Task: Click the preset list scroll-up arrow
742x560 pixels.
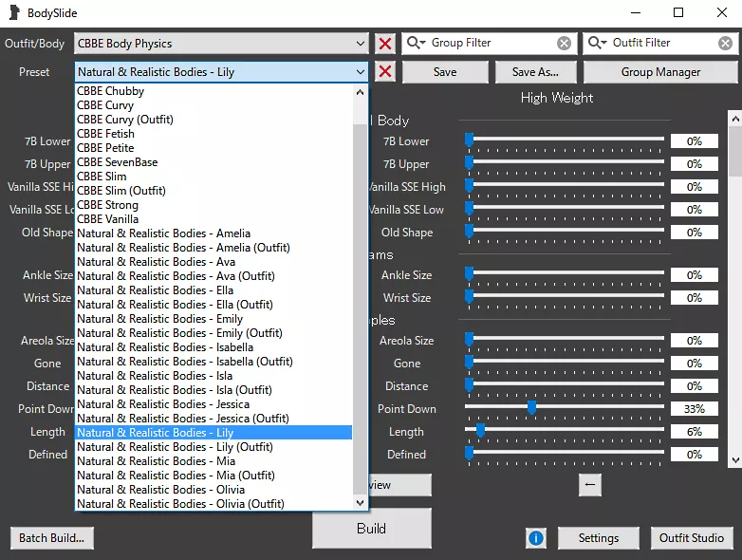Action: point(361,92)
